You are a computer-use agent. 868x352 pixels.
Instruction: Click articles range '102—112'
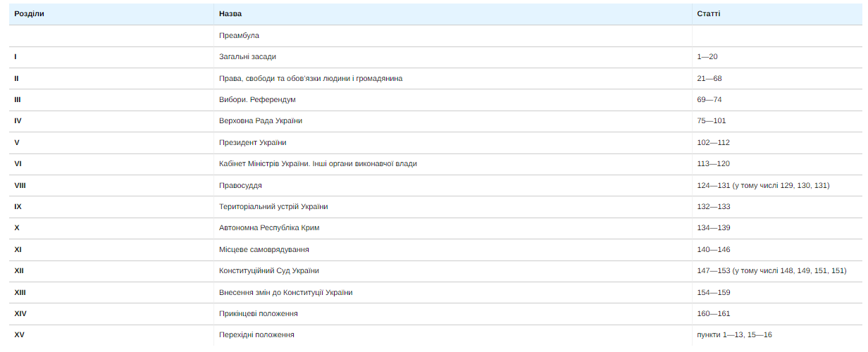tap(714, 143)
